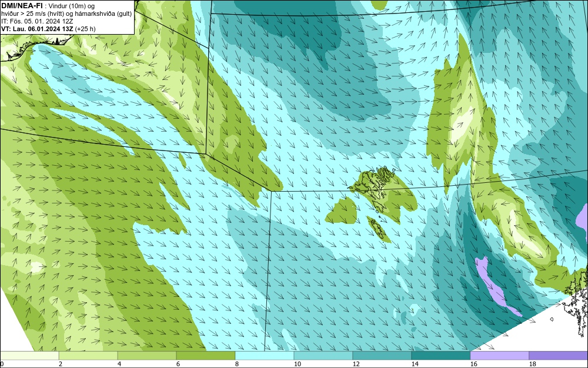
Task: Click the legend tick label "12"
Action: click(356, 364)
